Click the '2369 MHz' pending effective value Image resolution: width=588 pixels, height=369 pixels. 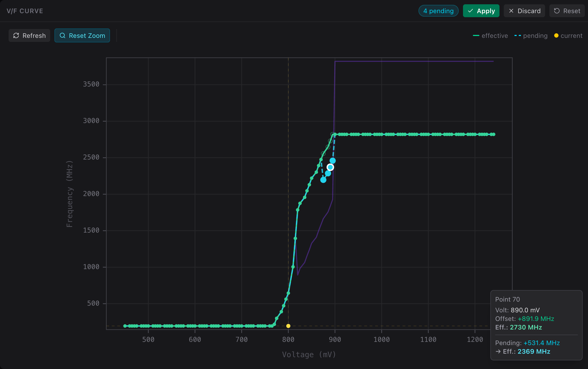click(x=534, y=352)
